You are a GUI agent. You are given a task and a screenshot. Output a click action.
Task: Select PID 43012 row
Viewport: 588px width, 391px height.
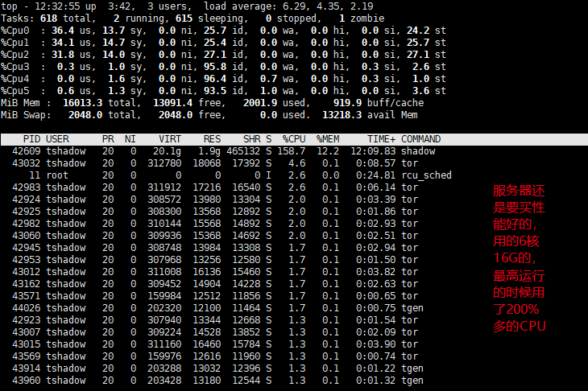[27, 272]
